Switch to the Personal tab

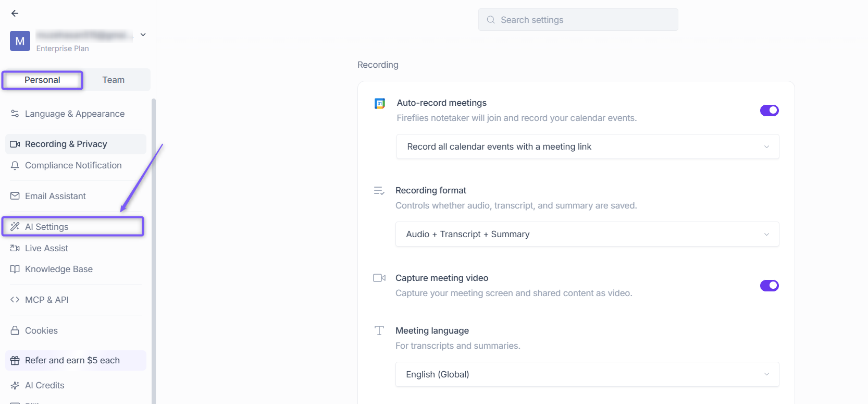(x=42, y=80)
